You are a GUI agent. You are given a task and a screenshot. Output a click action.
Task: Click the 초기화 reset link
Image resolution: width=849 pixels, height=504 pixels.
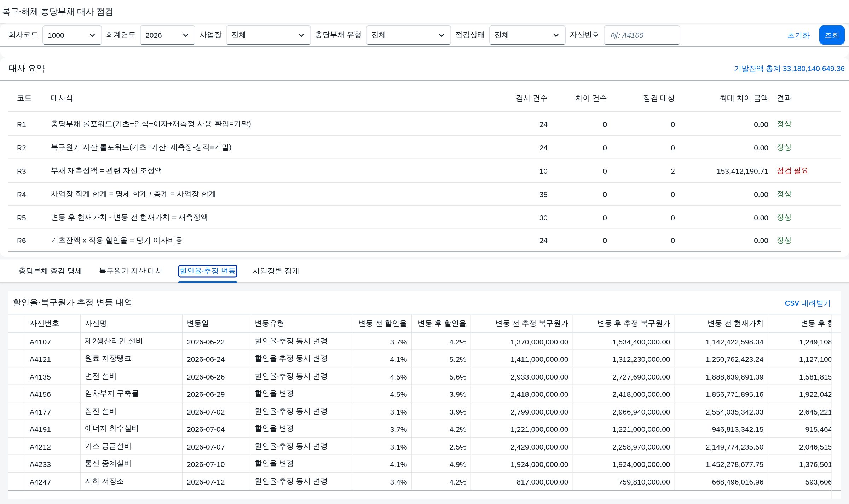798,35
